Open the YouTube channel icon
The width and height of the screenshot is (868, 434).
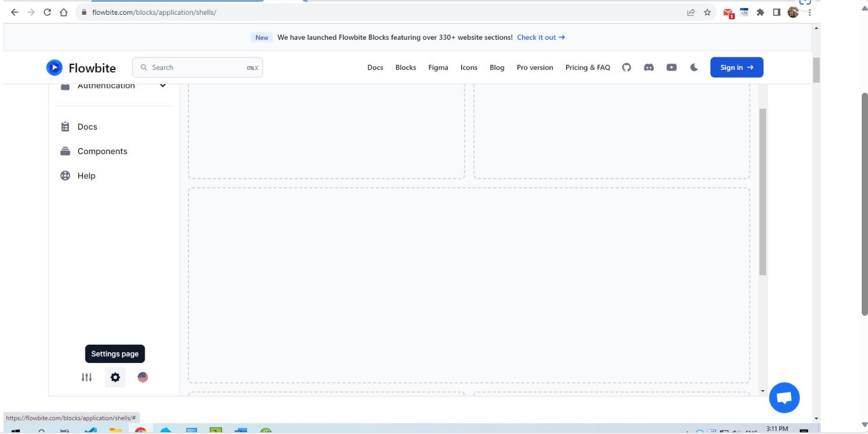point(672,68)
